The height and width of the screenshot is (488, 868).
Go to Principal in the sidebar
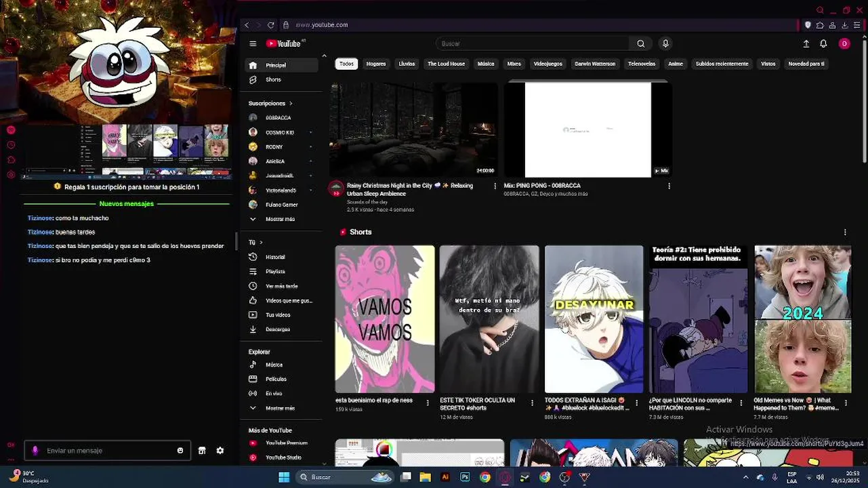(281, 65)
